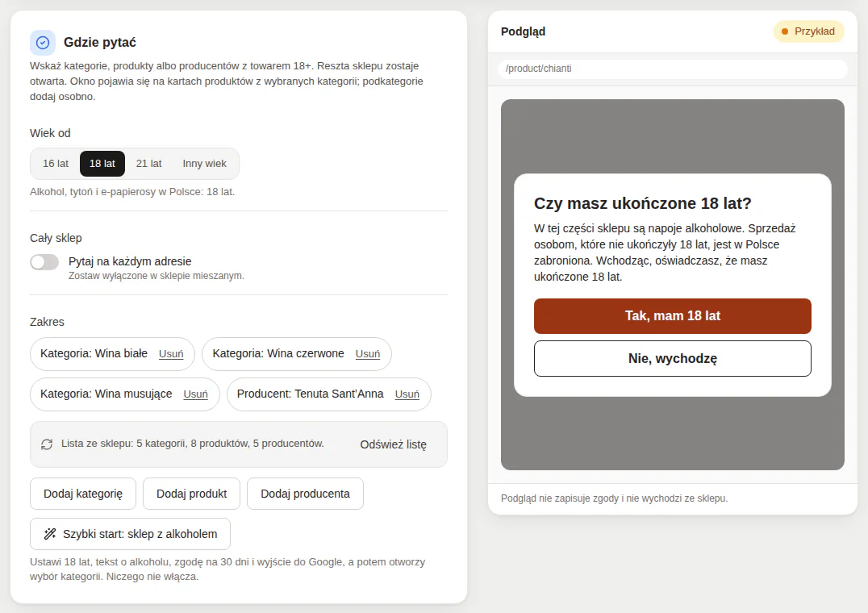Click the Nie, wychodzę button in preview
This screenshot has width=868, height=613.
pyautogui.click(x=673, y=358)
